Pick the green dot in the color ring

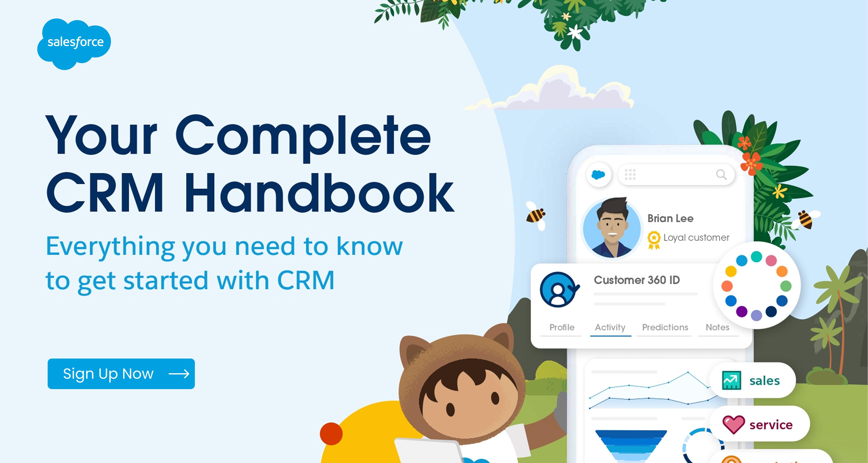pyautogui.click(x=786, y=286)
